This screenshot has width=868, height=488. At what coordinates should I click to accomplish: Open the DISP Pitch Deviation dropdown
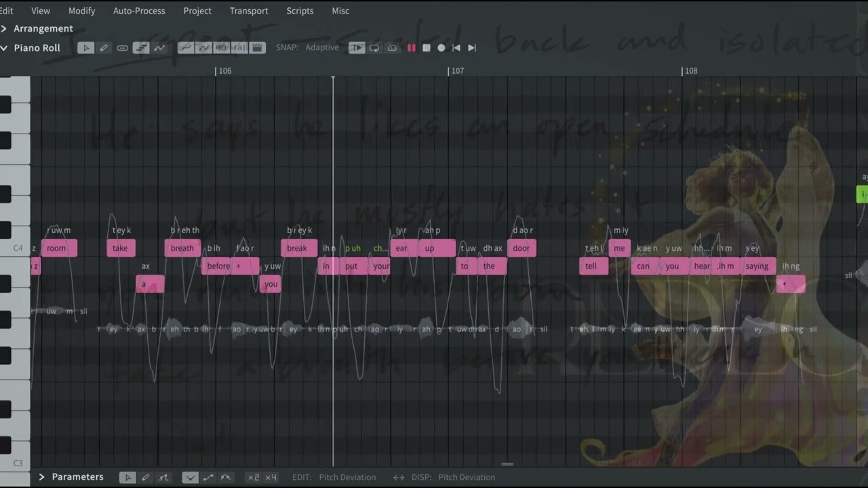467,477
